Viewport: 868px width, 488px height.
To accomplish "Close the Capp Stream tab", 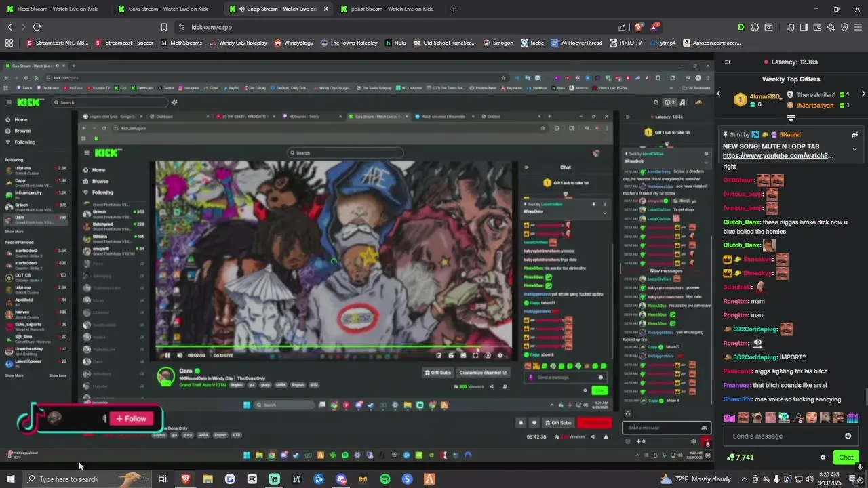I will coord(326,9).
